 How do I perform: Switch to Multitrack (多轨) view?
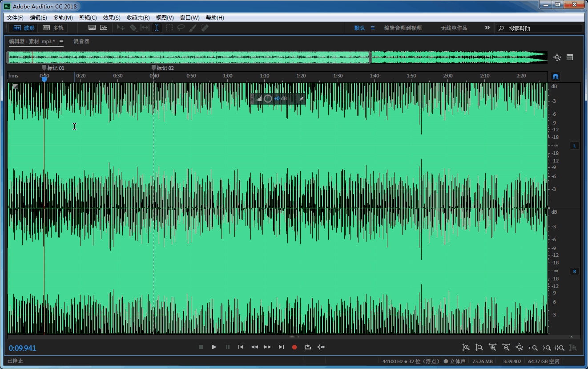pyautogui.click(x=53, y=28)
